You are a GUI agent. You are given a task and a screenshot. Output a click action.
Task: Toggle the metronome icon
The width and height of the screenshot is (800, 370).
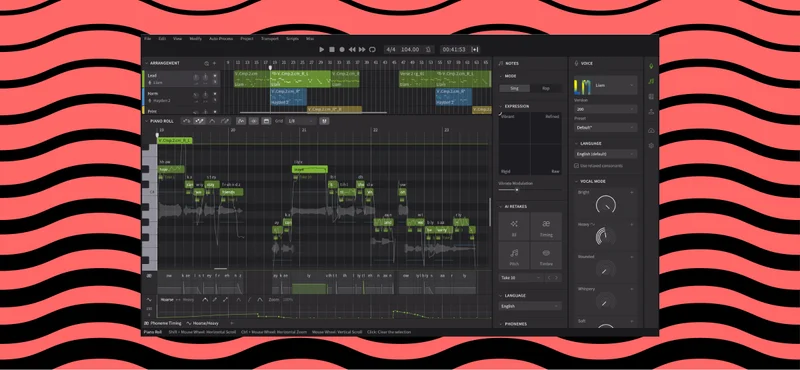point(429,50)
